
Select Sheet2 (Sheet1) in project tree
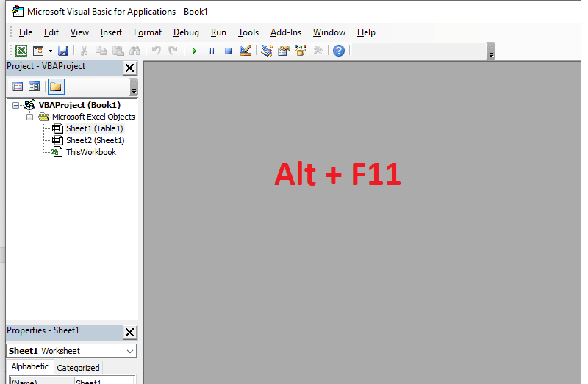click(96, 140)
